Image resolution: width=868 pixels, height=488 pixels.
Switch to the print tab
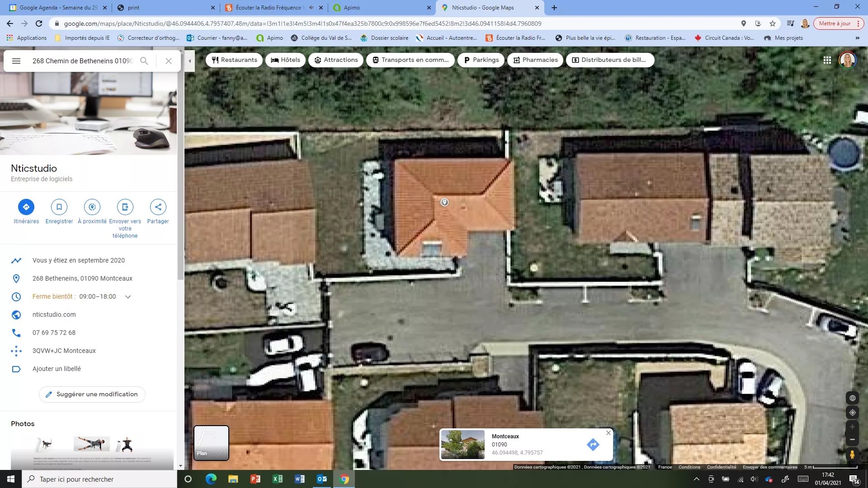click(x=165, y=8)
